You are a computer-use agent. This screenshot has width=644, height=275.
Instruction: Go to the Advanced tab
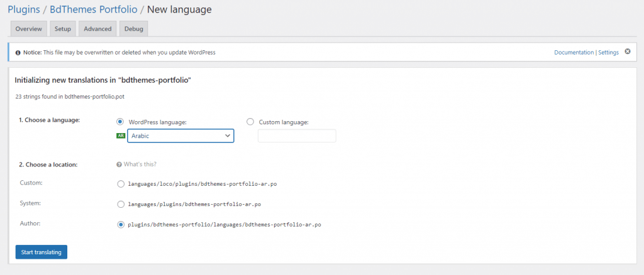click(97, 29)
